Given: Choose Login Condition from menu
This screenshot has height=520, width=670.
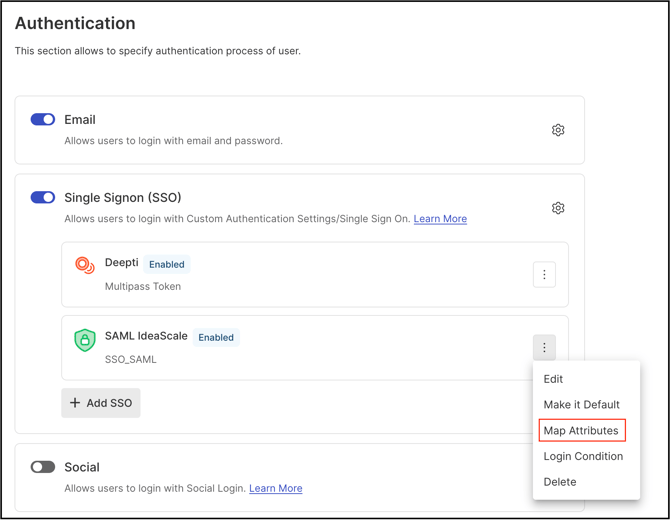Looking at the screenshot, I should 583,456.
